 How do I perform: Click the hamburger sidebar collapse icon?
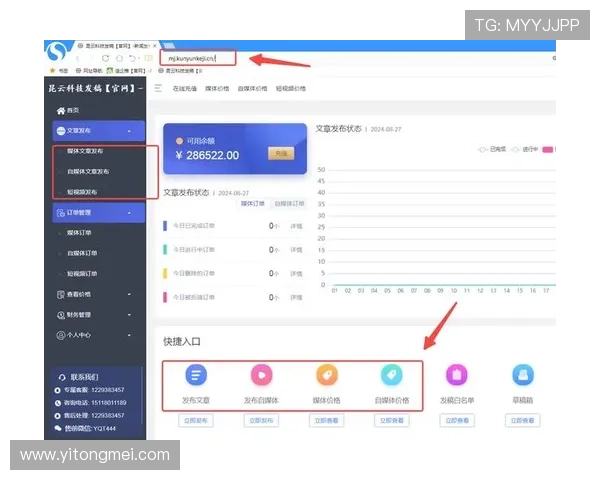(158, 88)
